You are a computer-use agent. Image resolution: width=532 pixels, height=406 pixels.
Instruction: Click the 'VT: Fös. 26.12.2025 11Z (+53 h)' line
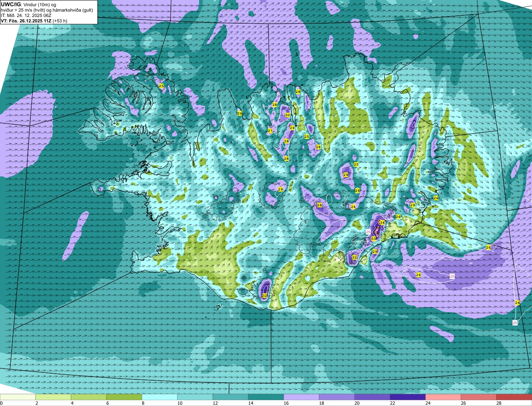34,21
